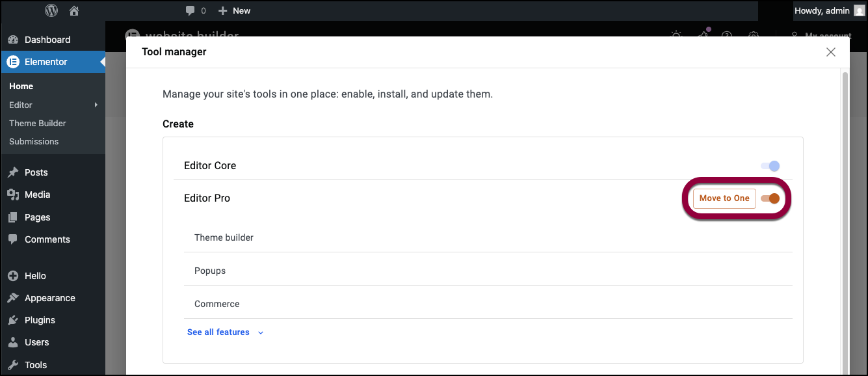
Task: Open the Plugins menu
Action: [40, 320]
